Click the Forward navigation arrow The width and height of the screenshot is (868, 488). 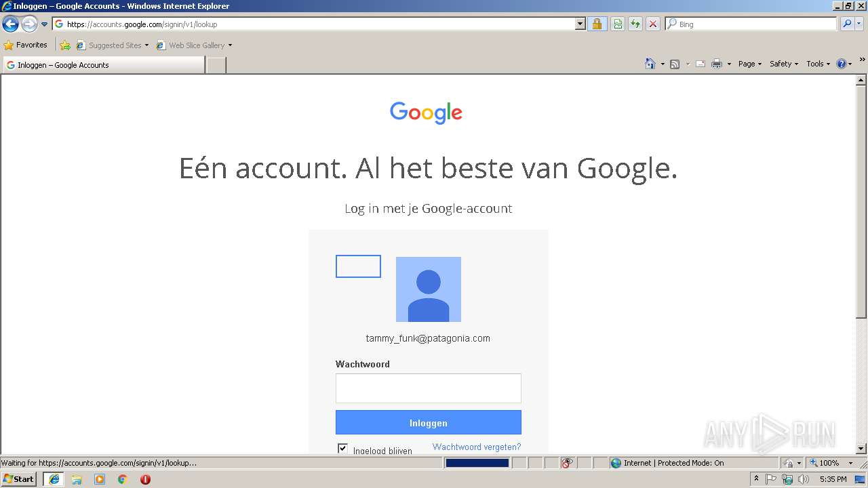tap(29, 24)
